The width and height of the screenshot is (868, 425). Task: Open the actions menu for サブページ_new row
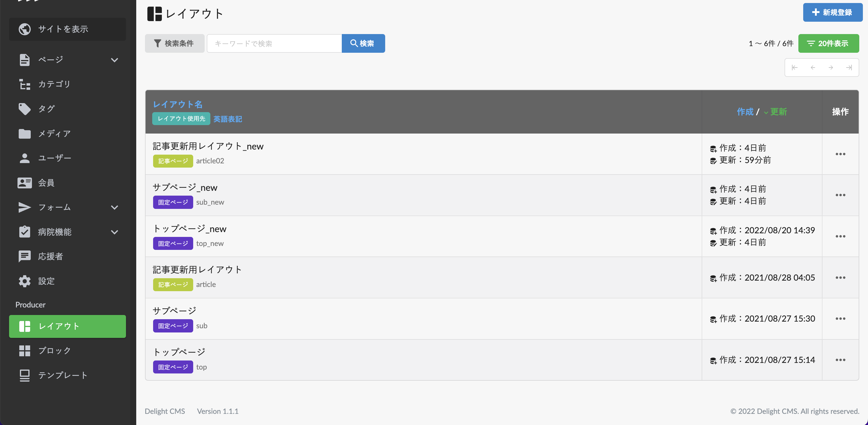[840, 195]
